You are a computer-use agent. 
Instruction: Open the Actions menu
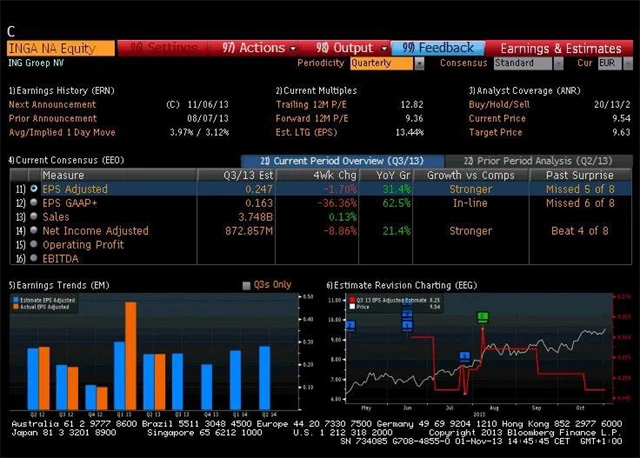tap(253, 47)
